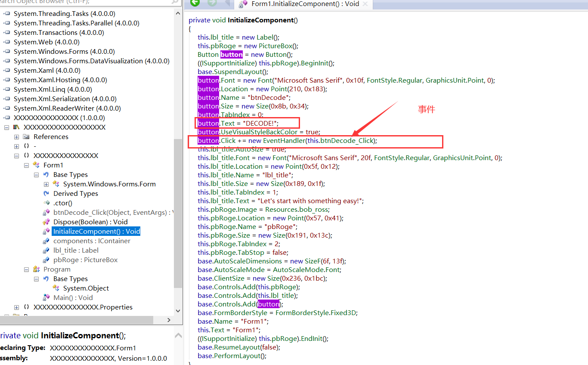Screen dimensions: 588x365
Task: Click the Dispose(Boolean) method icon
Action: click(x=46, y=222)
